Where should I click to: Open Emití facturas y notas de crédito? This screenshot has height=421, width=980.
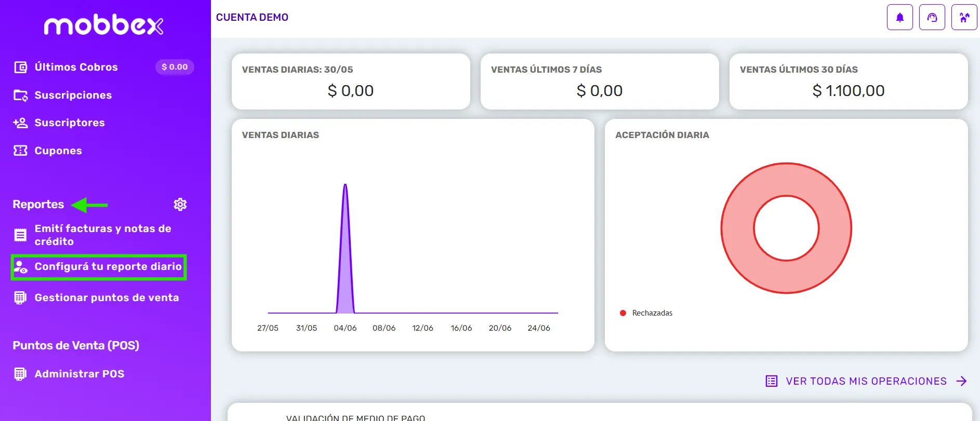103,235
